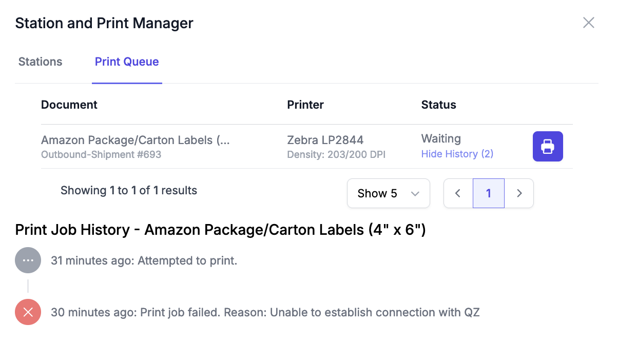Switch to the Stations tab
This screenshot has width=617, height=364.
(x=41, y=62)
